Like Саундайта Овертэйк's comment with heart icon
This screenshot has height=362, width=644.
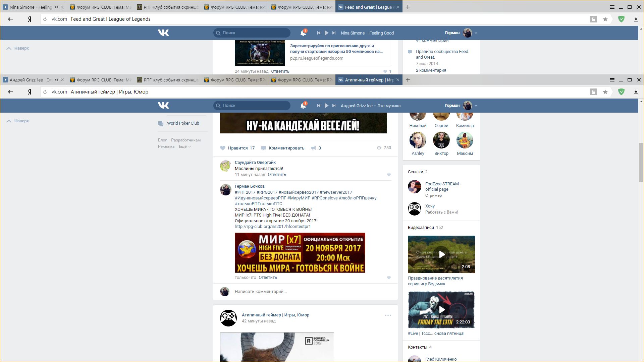click(389, 175)
